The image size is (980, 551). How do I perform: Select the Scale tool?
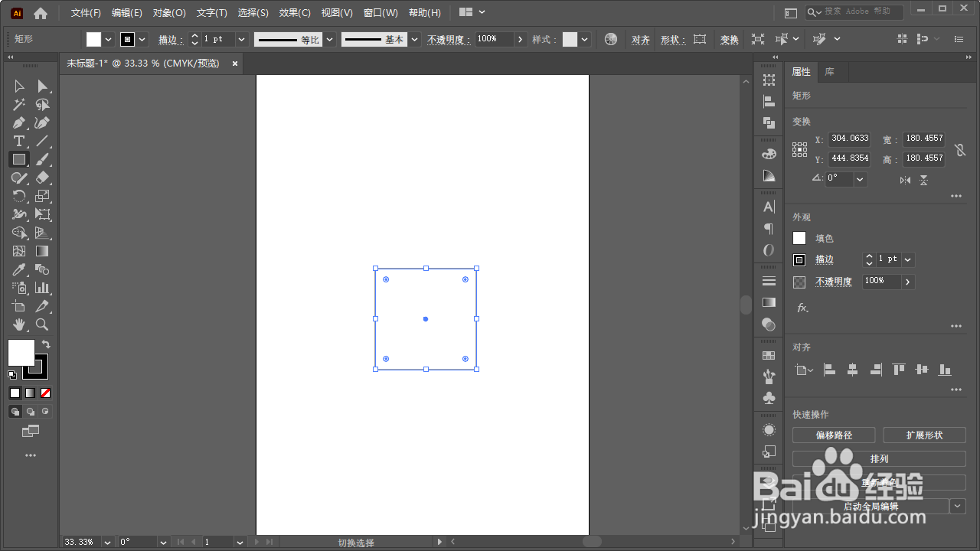(43, 197)
